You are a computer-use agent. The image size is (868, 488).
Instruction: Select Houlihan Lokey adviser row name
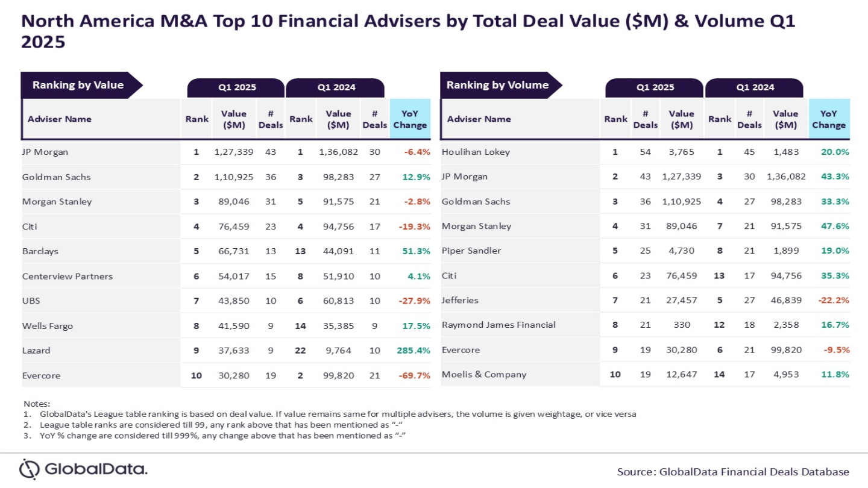[476, 152]
